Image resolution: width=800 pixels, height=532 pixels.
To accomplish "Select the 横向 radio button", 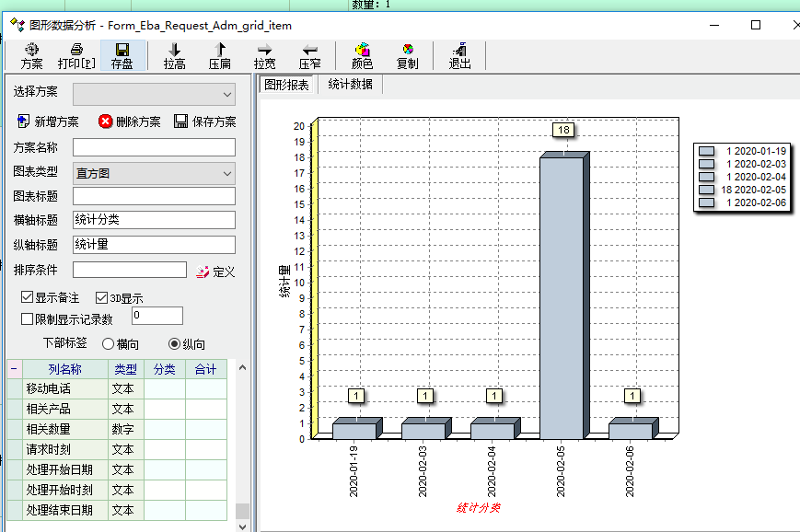I will click(x=108, y=343).
